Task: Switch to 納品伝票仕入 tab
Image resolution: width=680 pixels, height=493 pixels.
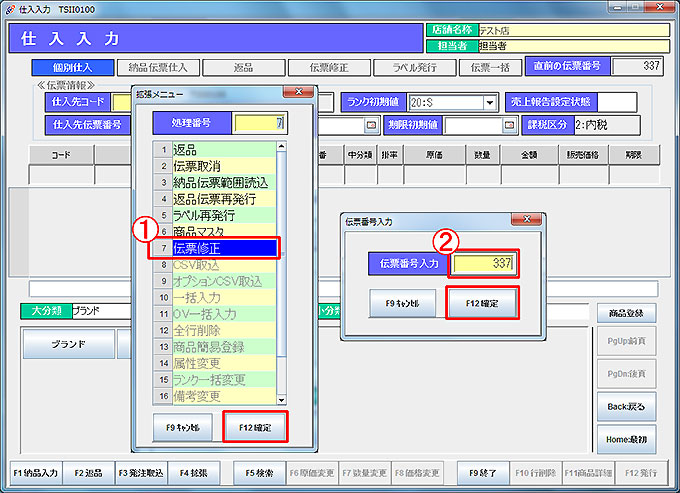Action: [x=158, y=68]
